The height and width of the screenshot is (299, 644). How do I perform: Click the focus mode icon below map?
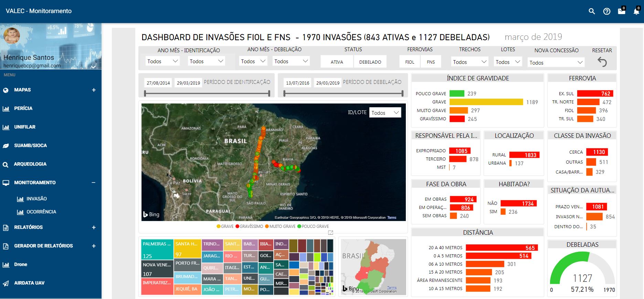coord(330,233)
